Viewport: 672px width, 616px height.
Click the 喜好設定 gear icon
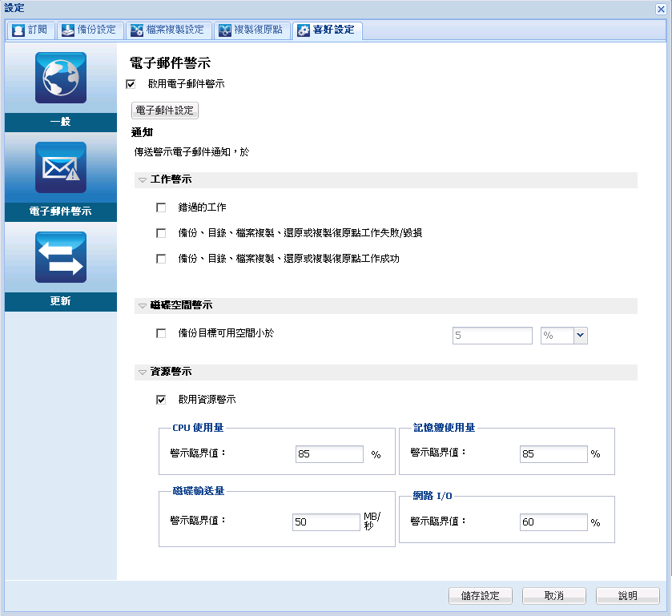(304, 30)
